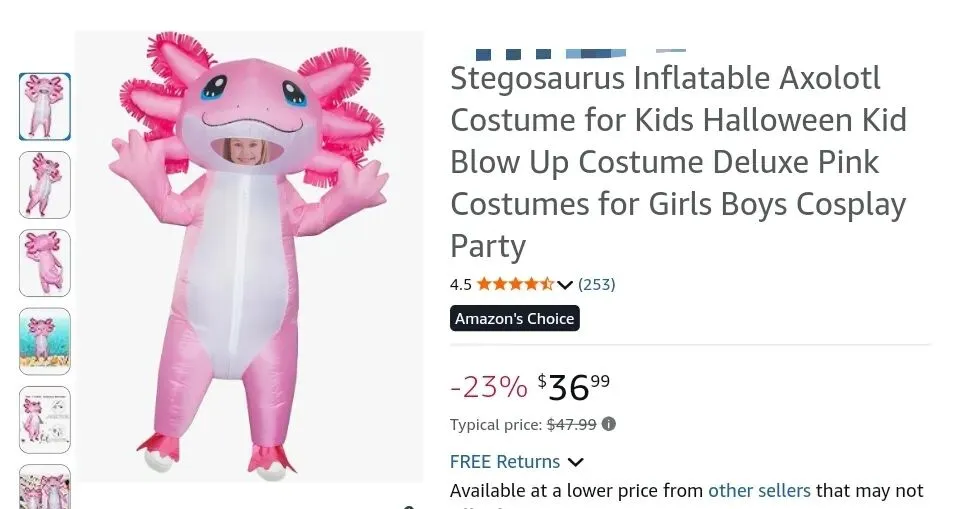Click the typical price info icon
The width and height of the screenshot is (963, 509).
[x=609, y=424]
